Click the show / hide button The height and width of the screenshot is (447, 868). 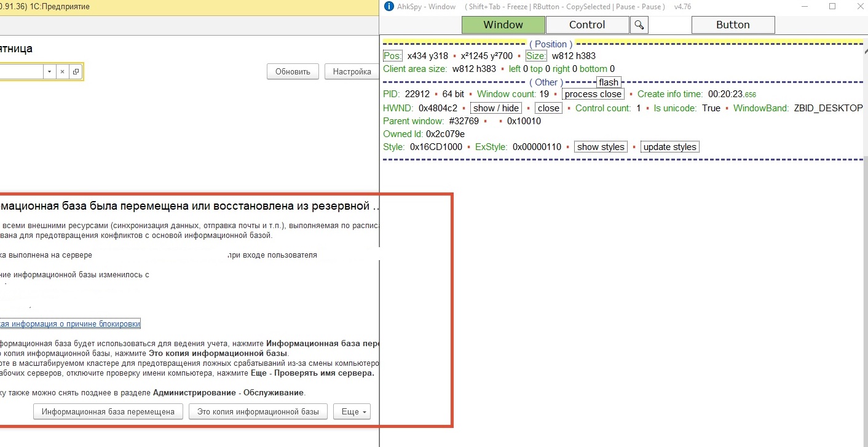coord(496,108)
